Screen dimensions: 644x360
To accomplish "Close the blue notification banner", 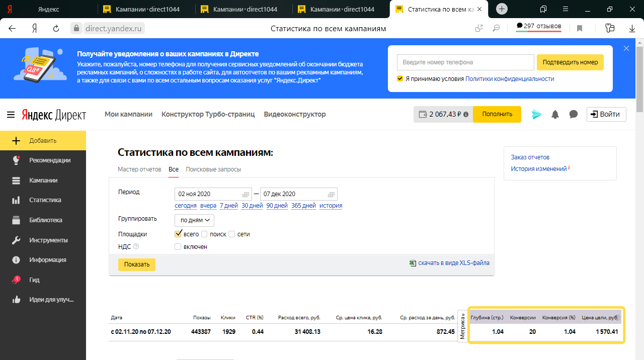I will pyautogui.click(x=626, y=48).
